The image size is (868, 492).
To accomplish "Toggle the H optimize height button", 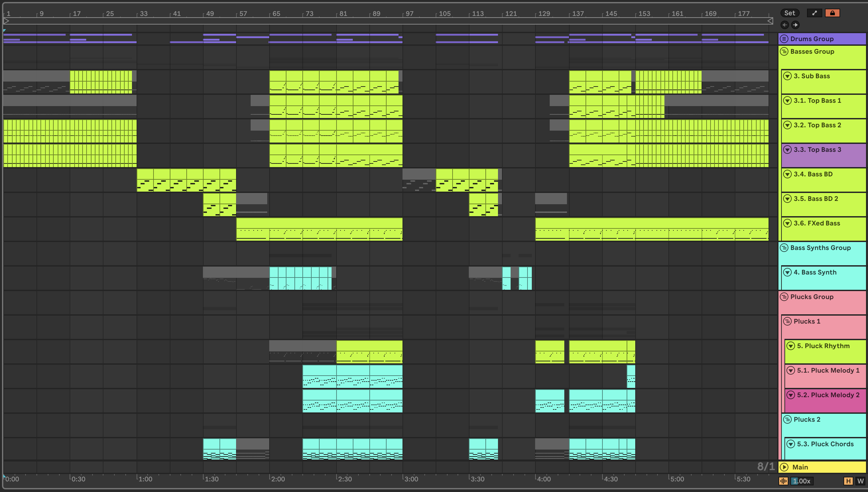I will coord(848,481).
